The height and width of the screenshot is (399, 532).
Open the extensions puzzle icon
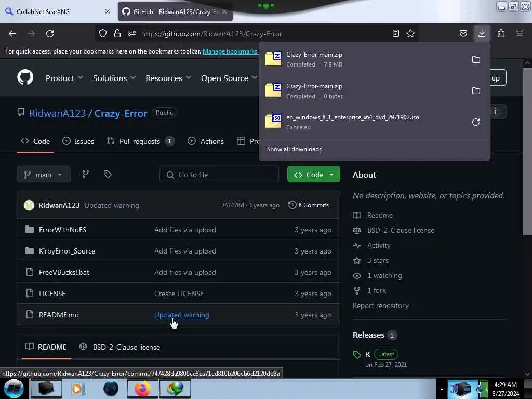coord(501,33)
